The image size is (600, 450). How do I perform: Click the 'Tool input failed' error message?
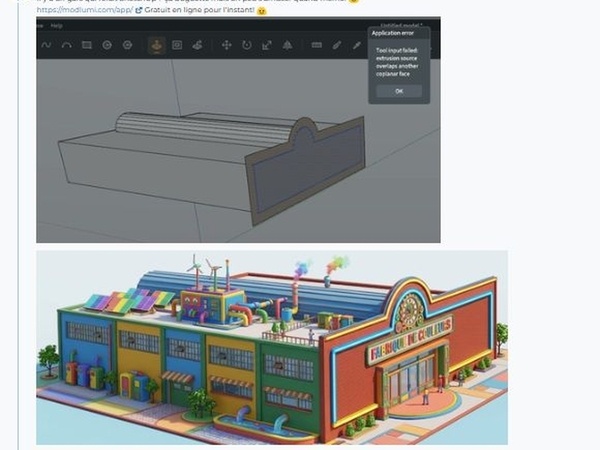[397, 62]
